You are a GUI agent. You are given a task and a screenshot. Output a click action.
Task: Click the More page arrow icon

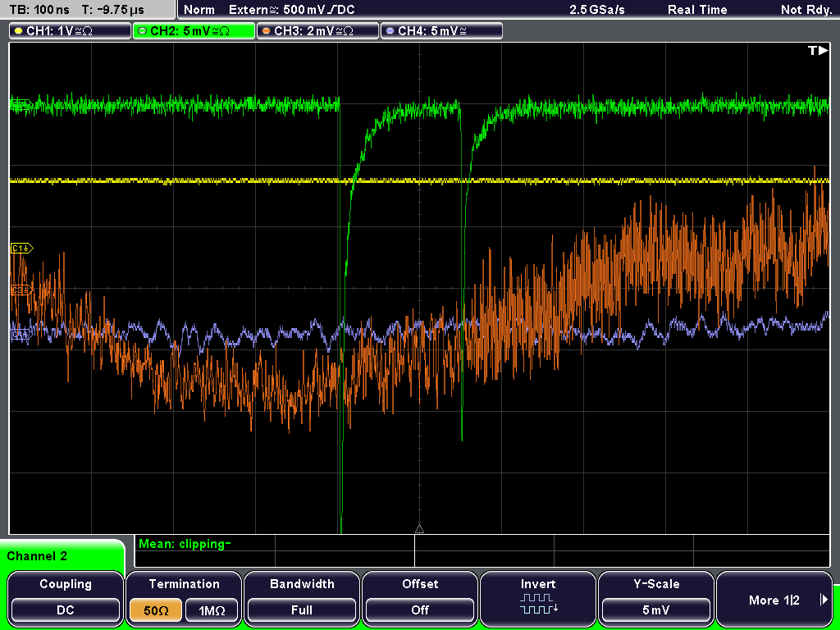824,600
